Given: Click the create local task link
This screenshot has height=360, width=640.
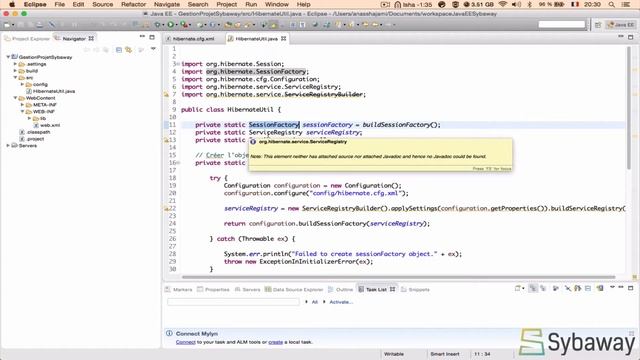Looking at the screenshot, I should point(276,342).
